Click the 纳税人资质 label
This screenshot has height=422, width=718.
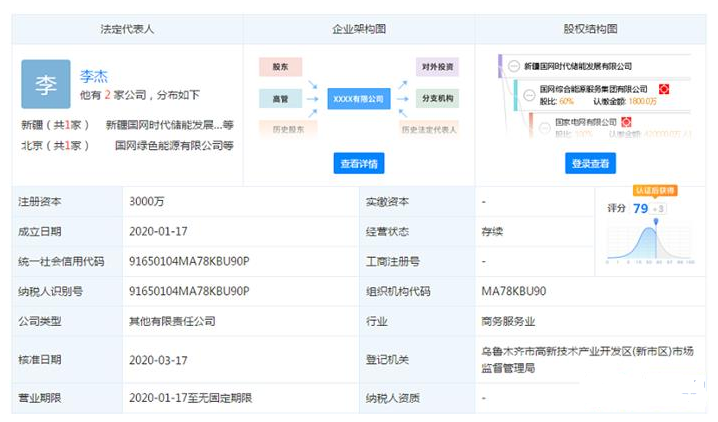392,398
